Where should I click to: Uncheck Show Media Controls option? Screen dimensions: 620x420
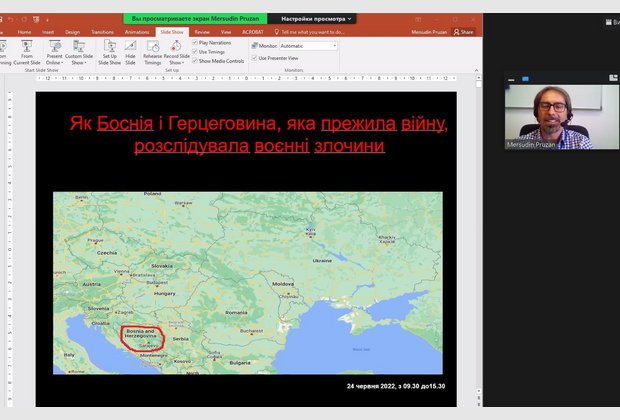[195, 61]
